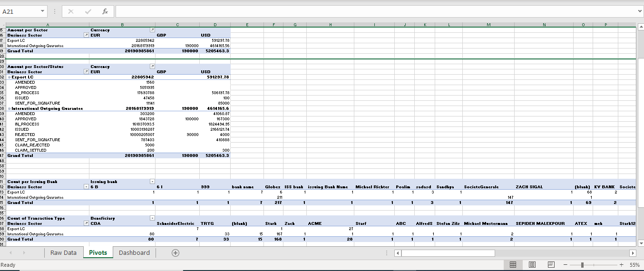The image size is (644, 271).
Task: Add a new sheet with plus icon
Action: point(176,253)
